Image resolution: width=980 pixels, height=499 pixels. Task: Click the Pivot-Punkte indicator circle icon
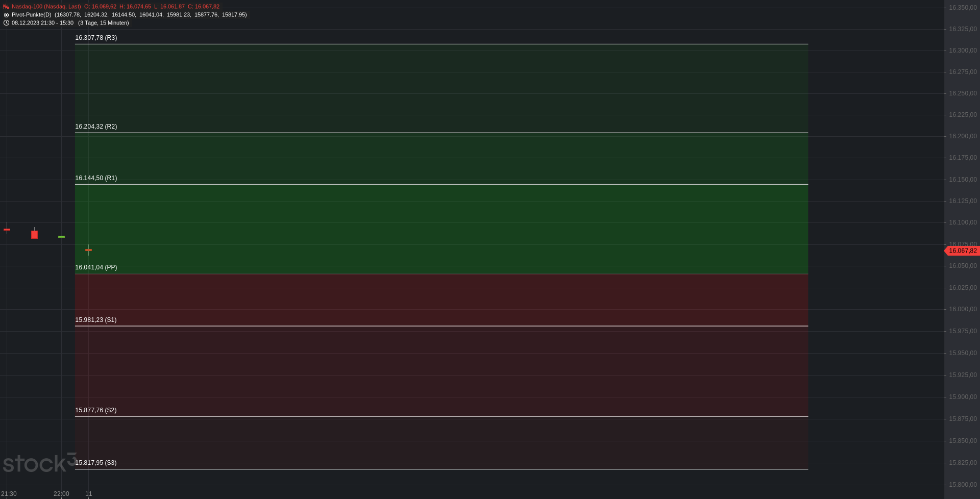6,15
